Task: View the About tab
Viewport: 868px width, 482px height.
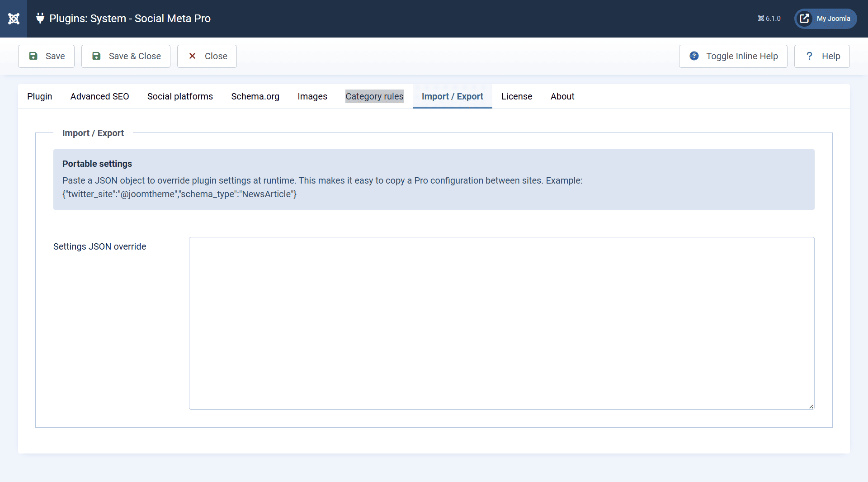Action: 562,96
